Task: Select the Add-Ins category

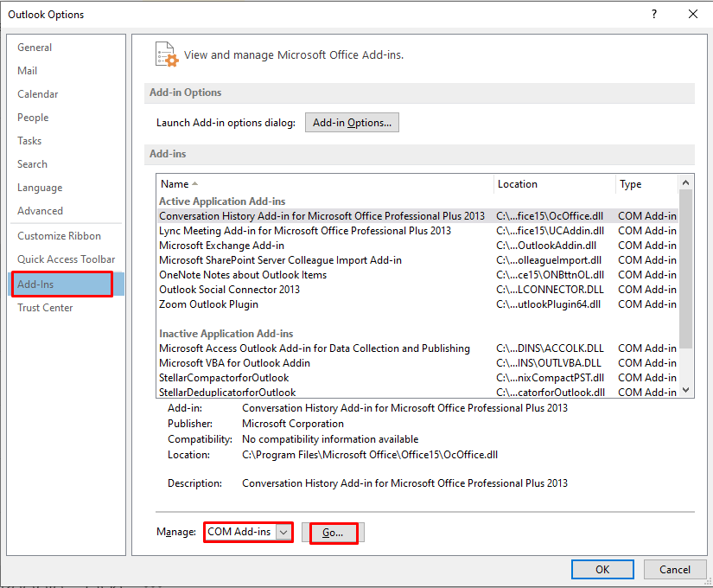Action: [67, 284]
